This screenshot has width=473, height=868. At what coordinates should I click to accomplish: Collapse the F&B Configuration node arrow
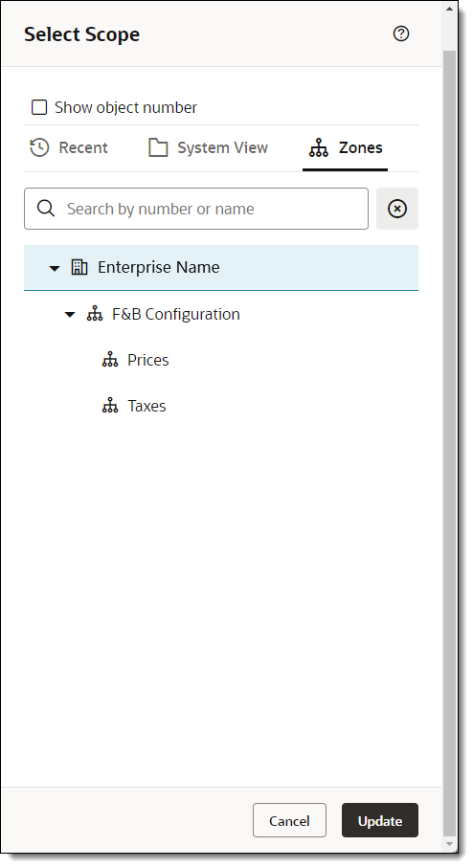click(x=70, y=315)
